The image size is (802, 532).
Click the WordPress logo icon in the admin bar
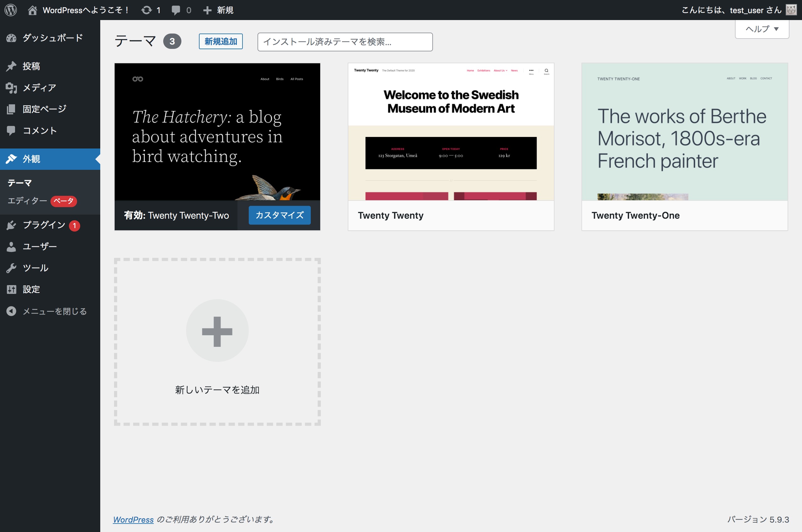point(11,10)
